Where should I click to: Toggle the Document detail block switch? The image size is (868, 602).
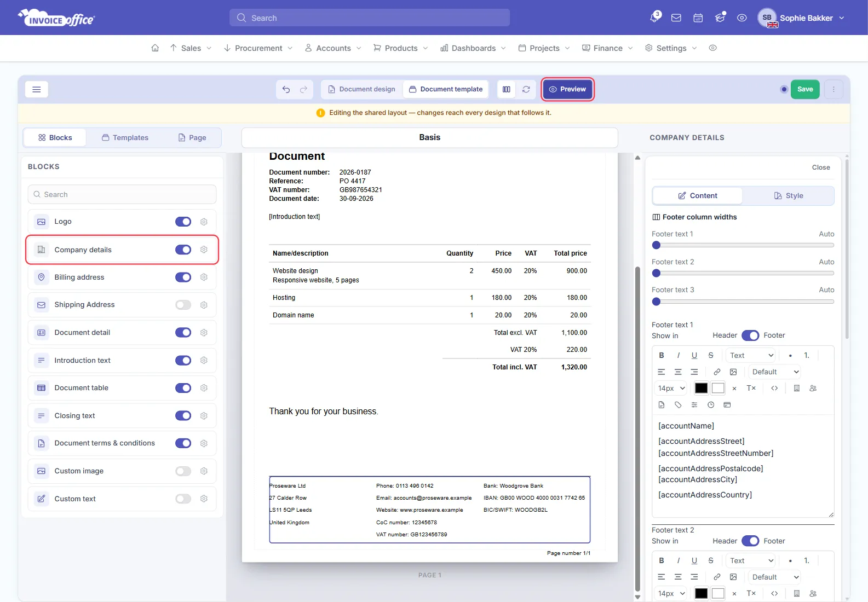pos(183,333)
